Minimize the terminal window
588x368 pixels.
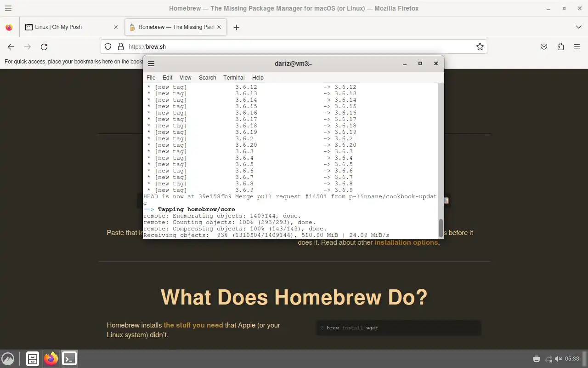[405, 63]
